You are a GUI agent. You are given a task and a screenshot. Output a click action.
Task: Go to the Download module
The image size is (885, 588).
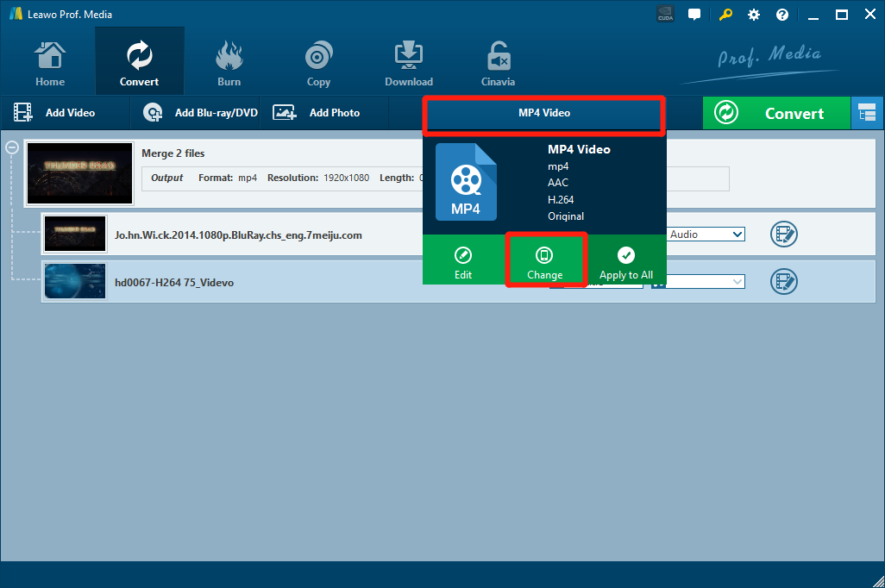pos(408,65)
